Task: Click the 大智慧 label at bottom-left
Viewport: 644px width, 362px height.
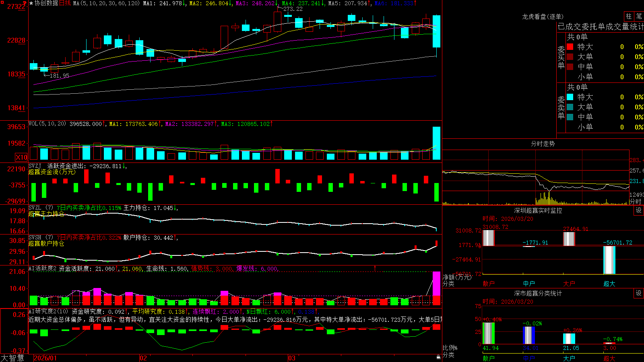Action: click(x=12, y=358)
